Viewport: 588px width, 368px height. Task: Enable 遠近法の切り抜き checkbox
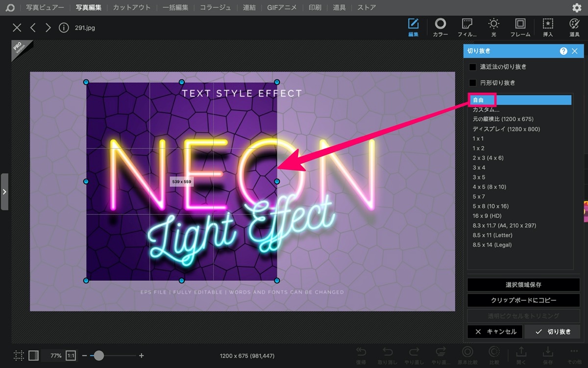473,67
